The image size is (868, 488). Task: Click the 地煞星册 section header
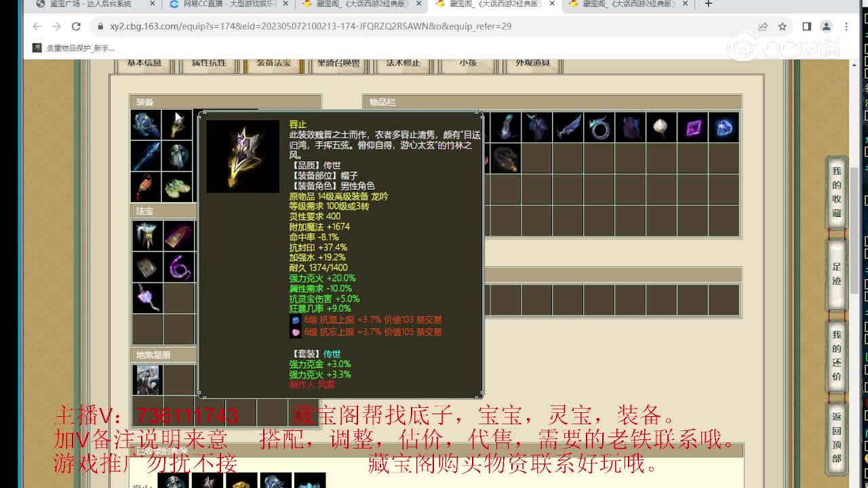coord(163,354)
